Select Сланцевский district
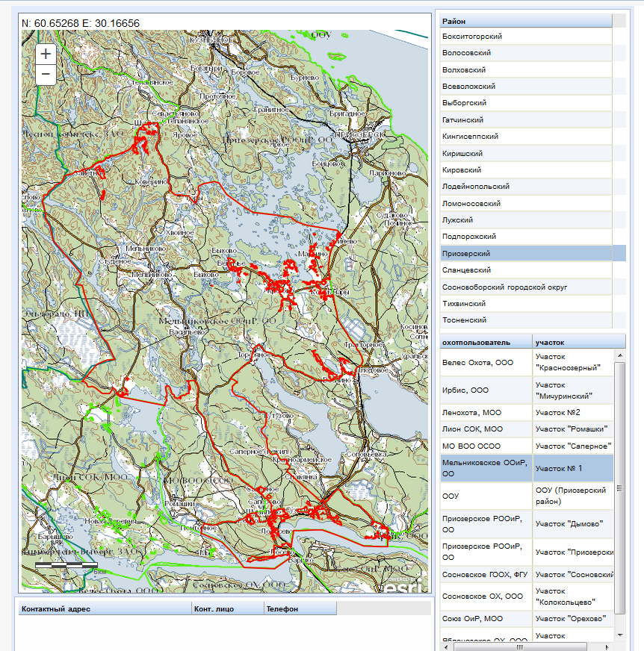Viewport: 644px width, 651px height. click(x=526, y=270)
